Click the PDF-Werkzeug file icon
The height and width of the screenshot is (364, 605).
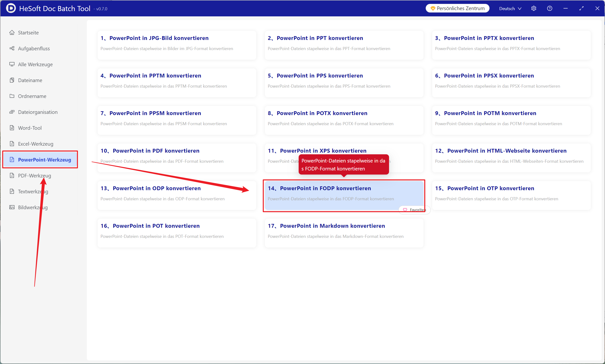12,175
